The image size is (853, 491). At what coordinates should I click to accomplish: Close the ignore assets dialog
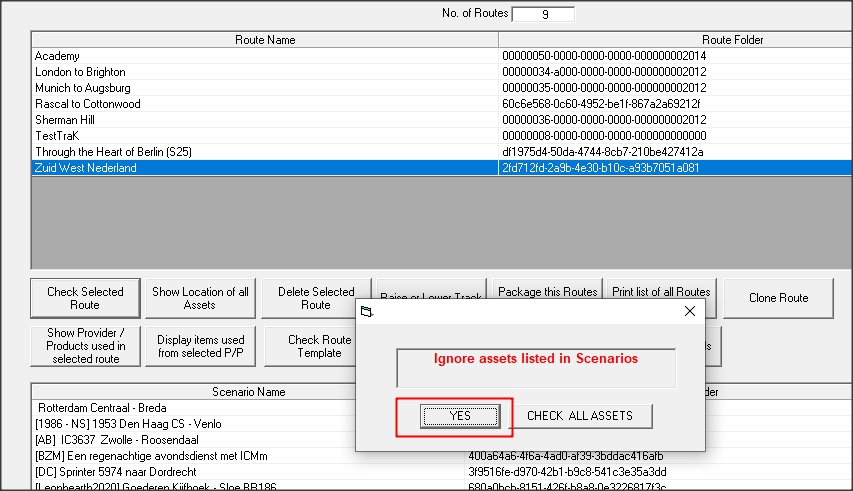[x=689, y=311]
